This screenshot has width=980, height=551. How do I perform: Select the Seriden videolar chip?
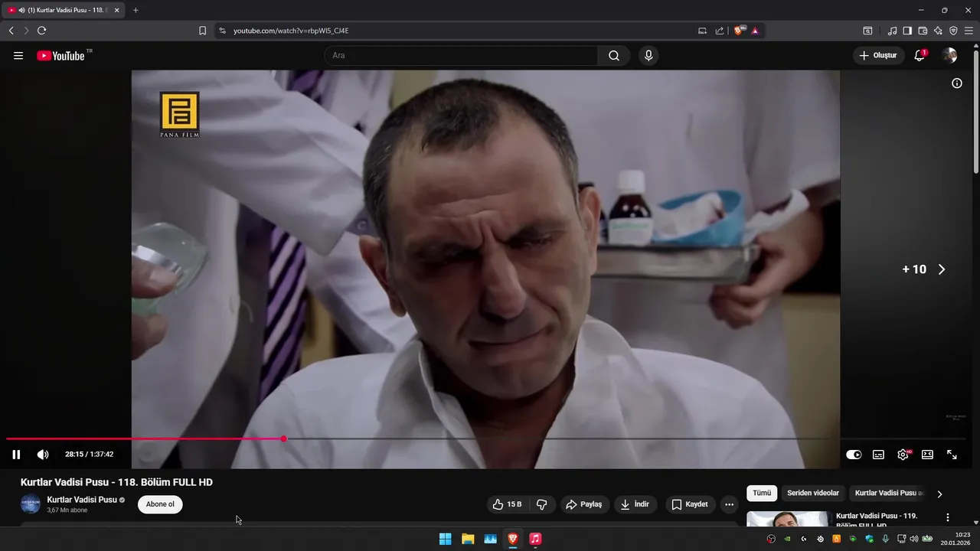(813, 494)
